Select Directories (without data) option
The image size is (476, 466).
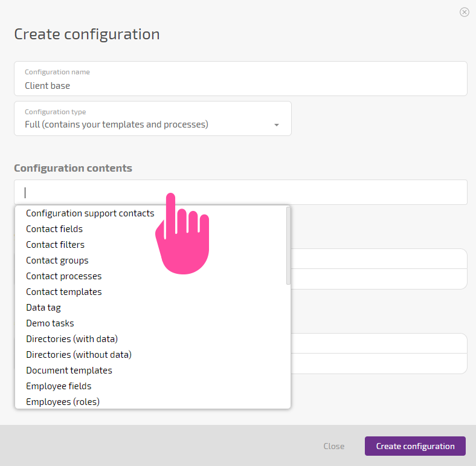tap(79, 355)
